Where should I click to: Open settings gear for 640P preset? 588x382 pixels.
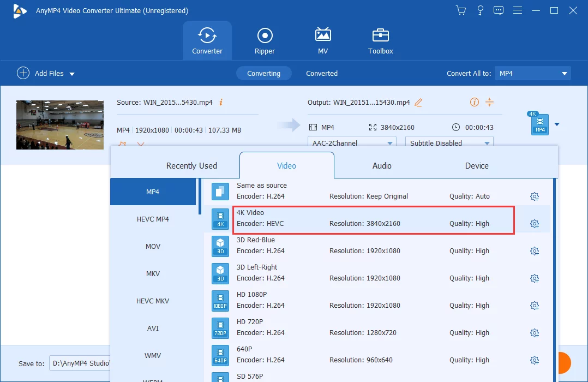pos(535,360)
